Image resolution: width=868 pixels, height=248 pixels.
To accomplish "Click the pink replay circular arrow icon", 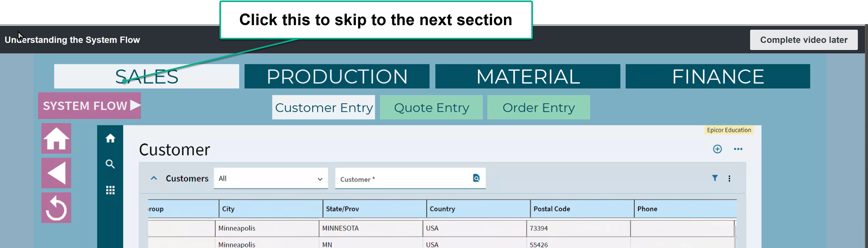I will click(56, 208).
